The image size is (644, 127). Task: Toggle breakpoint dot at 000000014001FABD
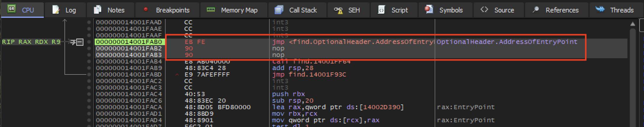pyautogui.click(x=89, y=74)
